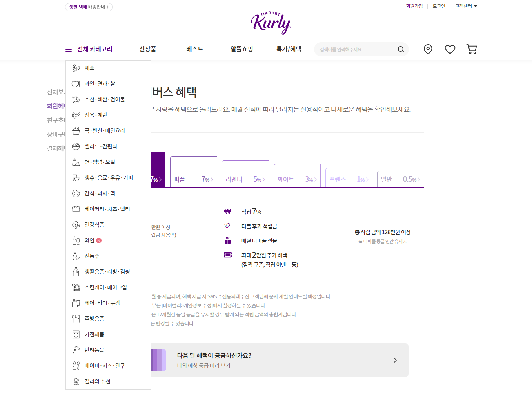Select the 일반 0.5% grade tab
The width and height of the screenshot is (532, 403).
tap(401, 179)
